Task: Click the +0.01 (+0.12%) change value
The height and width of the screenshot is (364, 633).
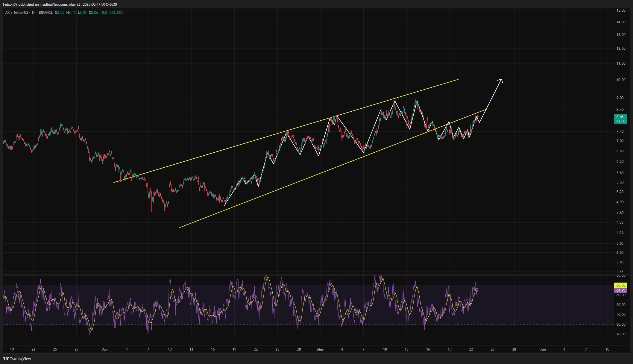Action: (x=112, y=13)
